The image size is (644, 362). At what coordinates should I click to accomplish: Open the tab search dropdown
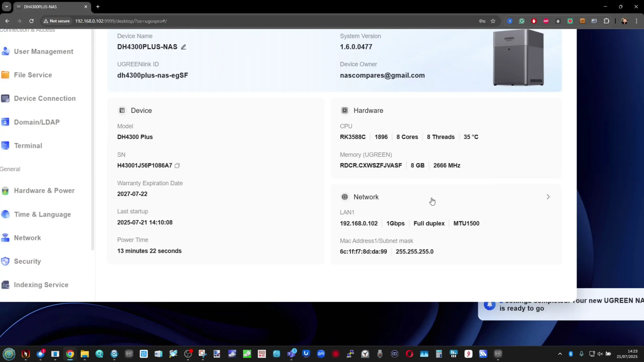pos(7,7)
